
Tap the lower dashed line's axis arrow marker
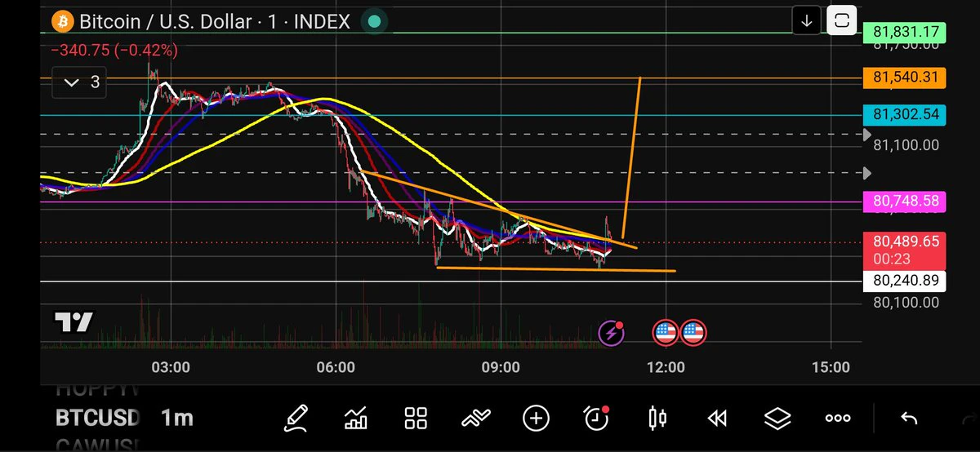click(868, 173)
